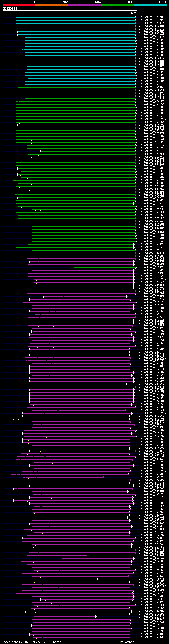Select hit label UniRef100_P93353
Screen dimensions: 169x644
click(152, 361)
